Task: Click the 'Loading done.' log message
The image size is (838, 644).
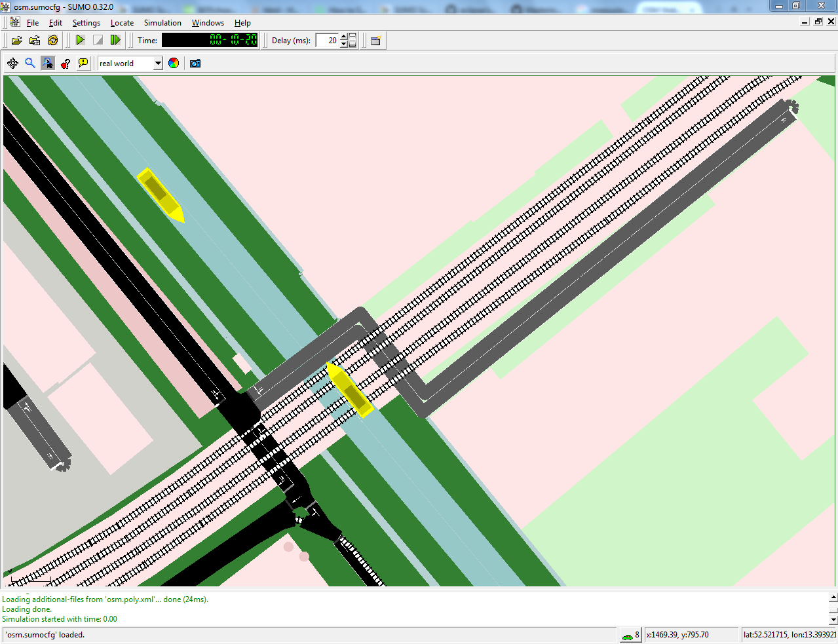Action: 27,609
